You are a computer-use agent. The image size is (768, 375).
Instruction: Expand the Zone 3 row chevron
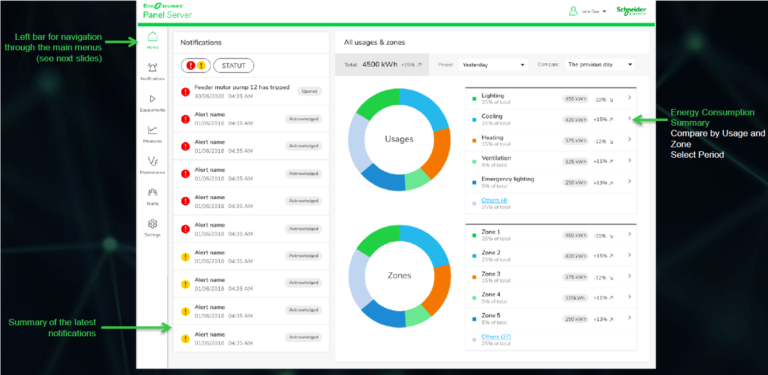pyautogui.click(x=629, y=276)
